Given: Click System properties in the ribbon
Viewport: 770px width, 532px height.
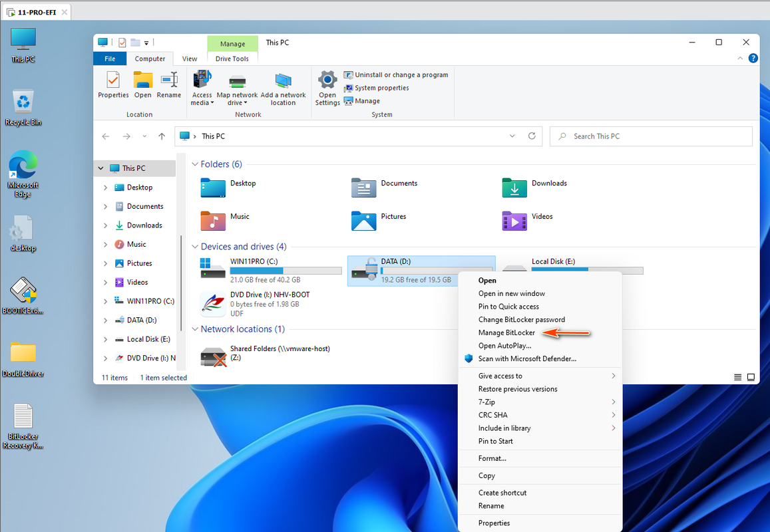Looking at the screenshot, I should [376, 88].
